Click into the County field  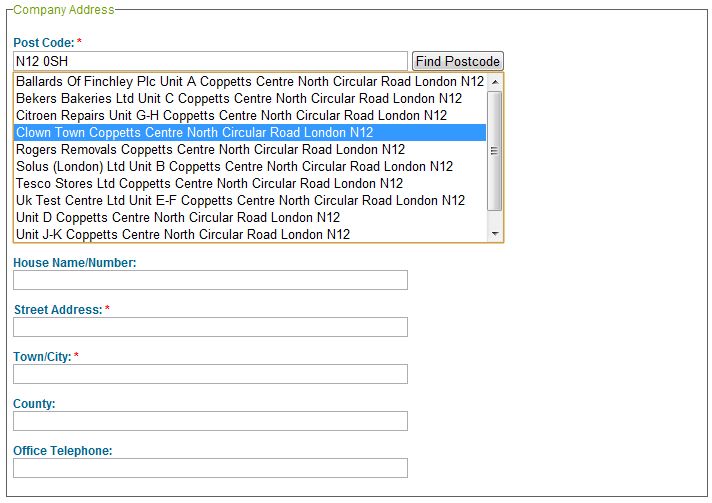tap(210, 421)
